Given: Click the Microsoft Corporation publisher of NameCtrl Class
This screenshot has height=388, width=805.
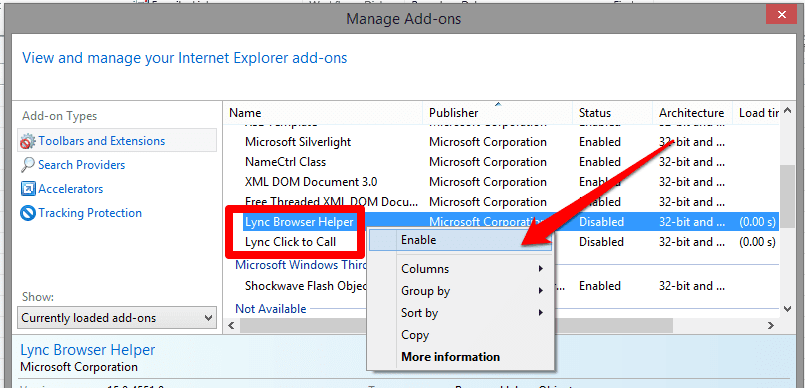Looking at the screenshot, I should (488, 162).
